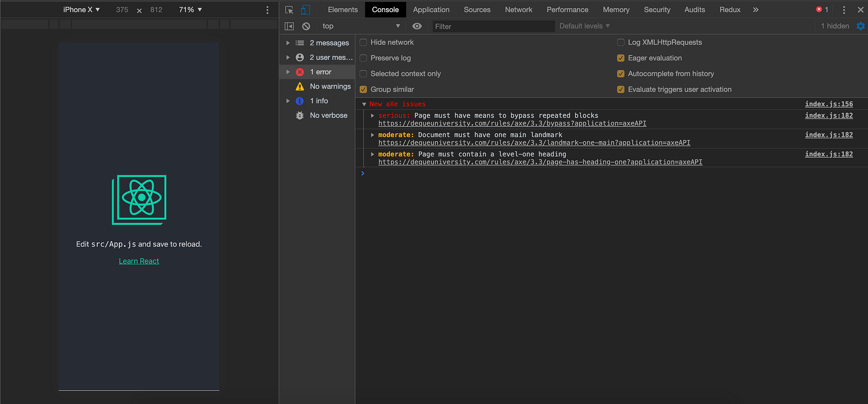Screen dimensions: 868x404
Task: Uncheck the Group similar checkbox
Action: pyautogui.click(x=363, y=89)
